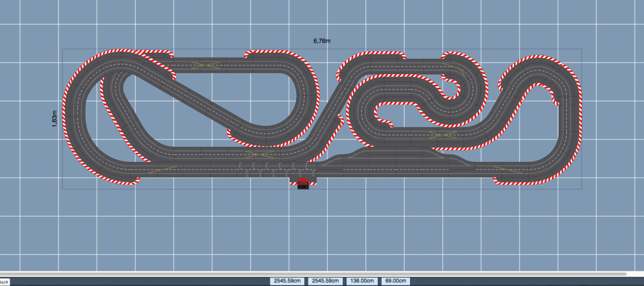
Task: Pick the lane-change crossing beneath the S-curve hairpin
Action: coord(443,135)
